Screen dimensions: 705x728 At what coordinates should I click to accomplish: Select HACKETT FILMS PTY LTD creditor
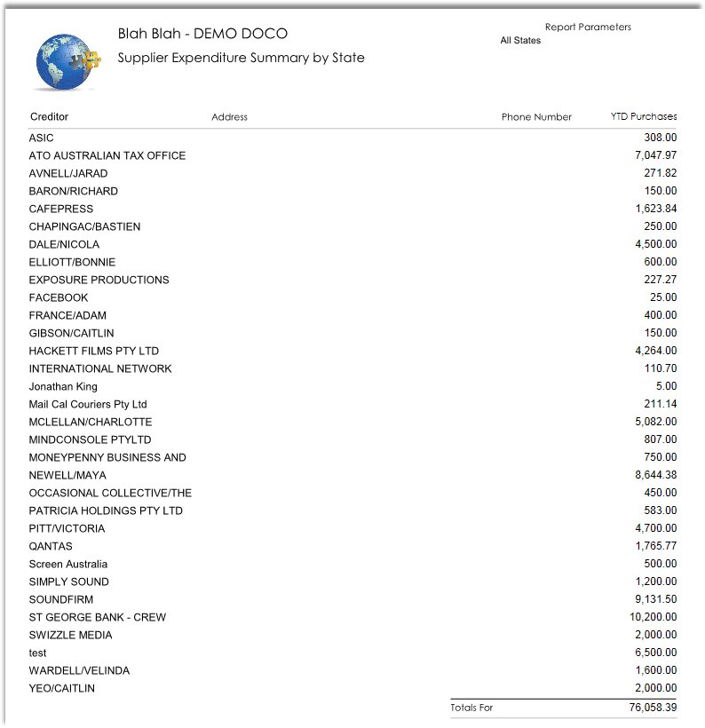click(x=94, y=351)
